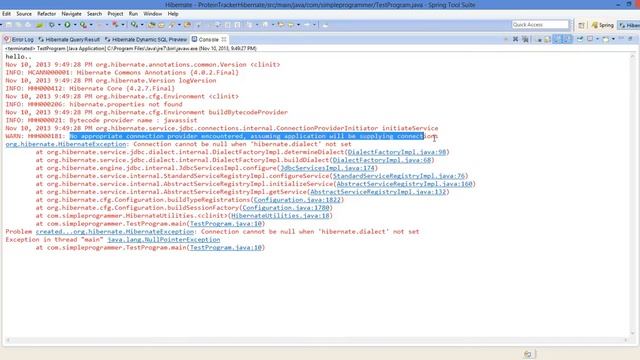Image resolution: width=640 pixels, height=360 pixels.
Task: Switch to the Spring perspective
Action: [x=602, y=25]
